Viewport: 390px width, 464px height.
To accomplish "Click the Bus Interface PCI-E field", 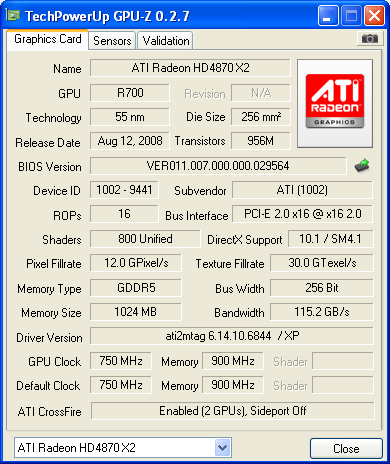I will 302,214.
